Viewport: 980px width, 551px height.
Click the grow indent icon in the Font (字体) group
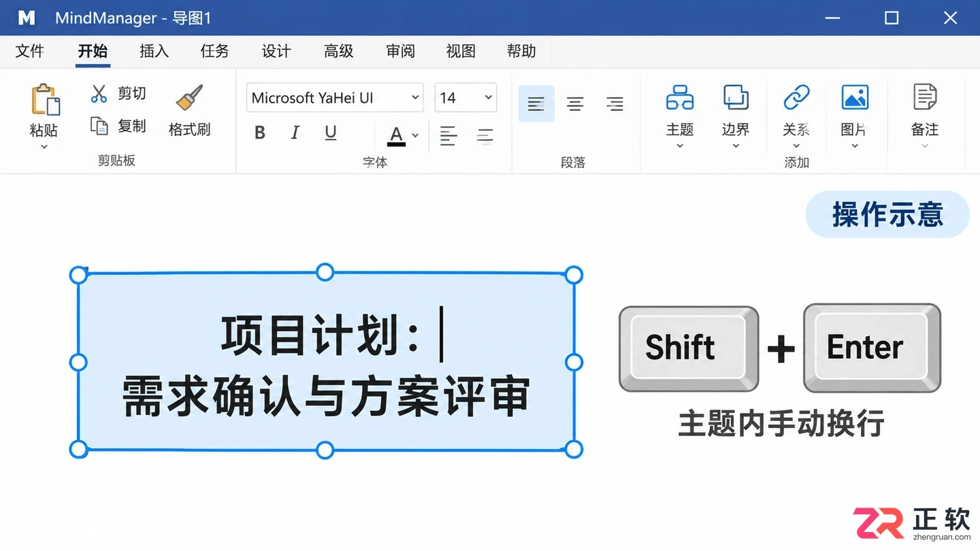click(448, 135)
